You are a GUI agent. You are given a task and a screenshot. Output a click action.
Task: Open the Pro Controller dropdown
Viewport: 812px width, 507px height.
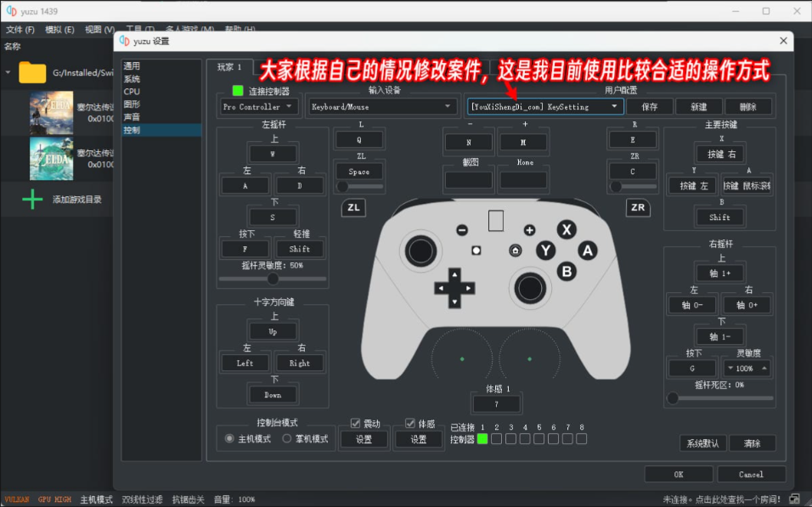(257, 106)
